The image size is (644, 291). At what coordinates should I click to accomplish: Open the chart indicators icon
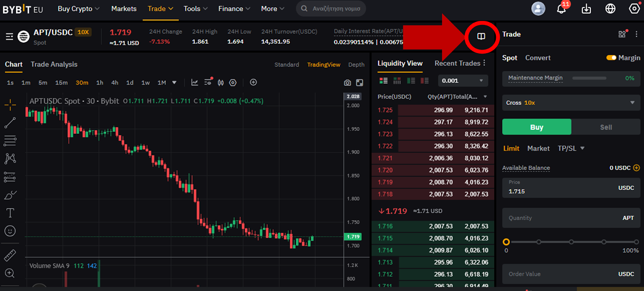click(x=194, y=82)
